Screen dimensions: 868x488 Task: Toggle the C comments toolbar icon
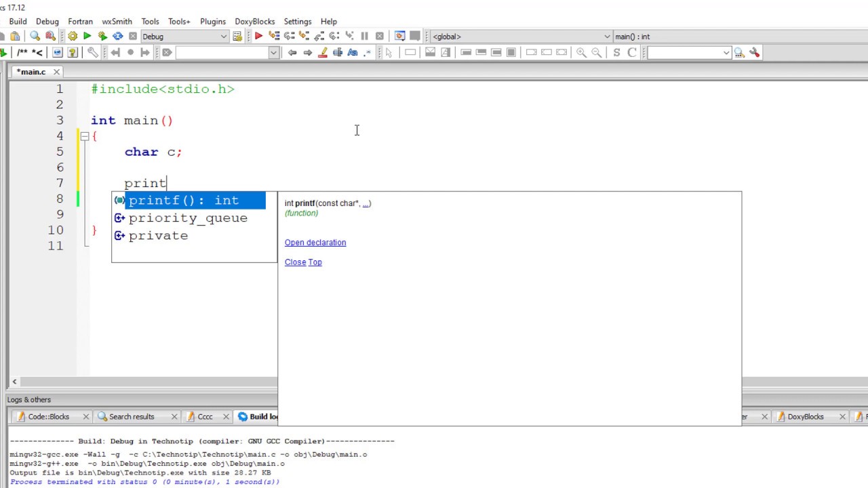pyautogui.click(x=632, y=52)
